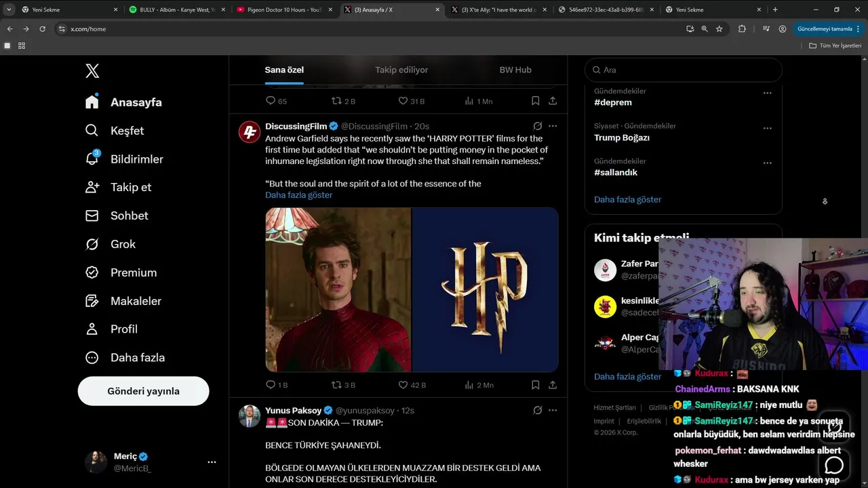Open the HP logo image
The height and width of the screenshot is (488, 868).
coord(486,289)
